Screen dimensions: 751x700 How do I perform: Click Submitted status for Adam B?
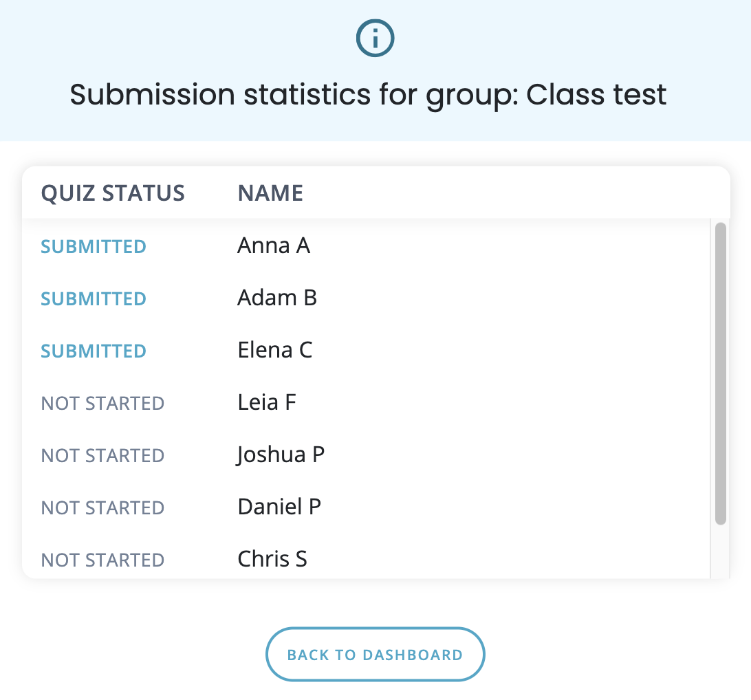94,299
